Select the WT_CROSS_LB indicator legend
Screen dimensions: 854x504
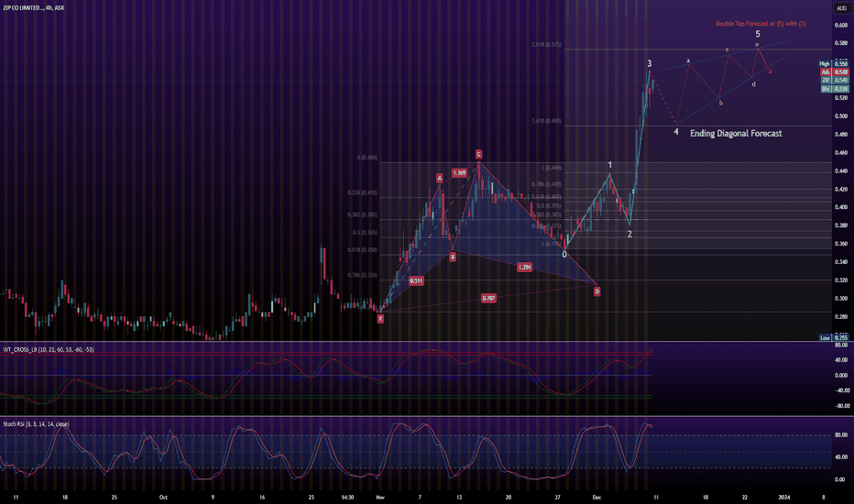coord(49,349)
